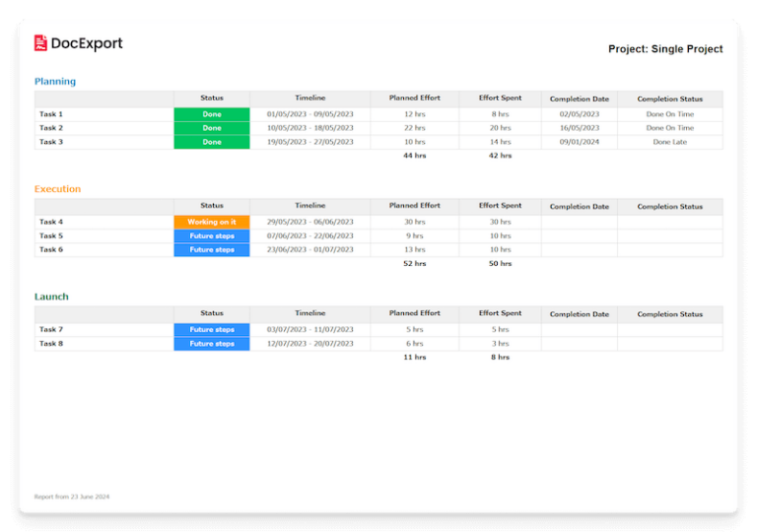The image size is (757, 532).
Task: Click Launch table Completion Status header
Action: tap(670, 314)
